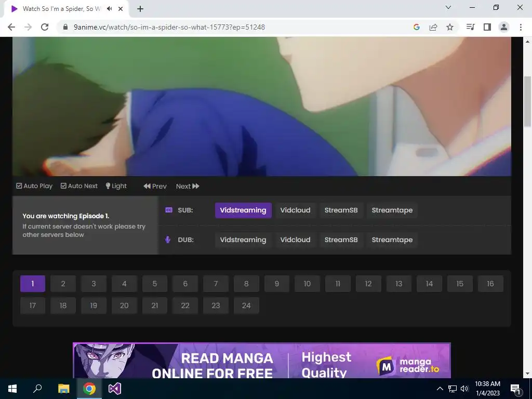This screenshot has height=399, width=532.
Task: Select episode 2
Action: (x=63, y=284)
